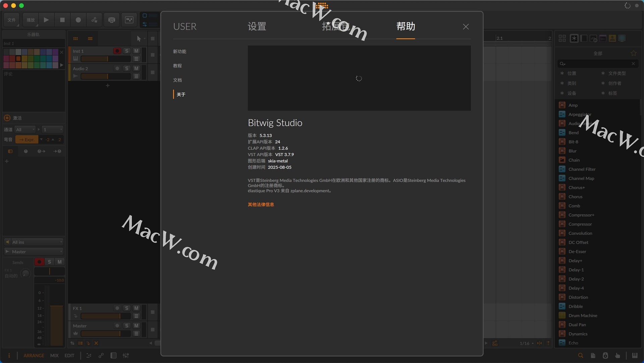
Task: Click the transport Play triangle button
Action: coord(46,20)
